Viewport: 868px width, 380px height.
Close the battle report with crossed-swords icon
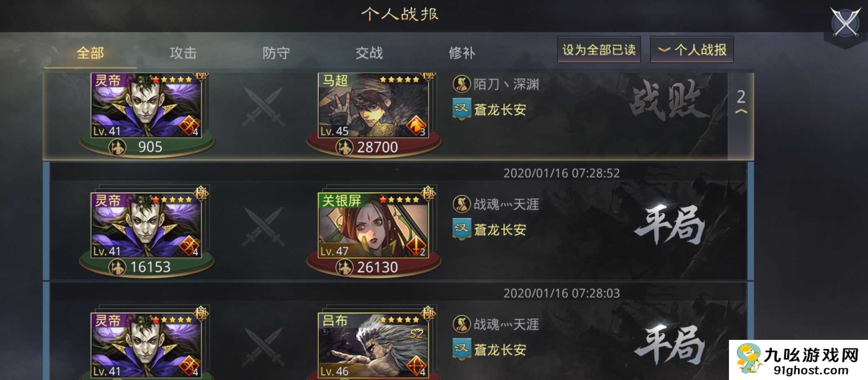[x=845, y=23]
